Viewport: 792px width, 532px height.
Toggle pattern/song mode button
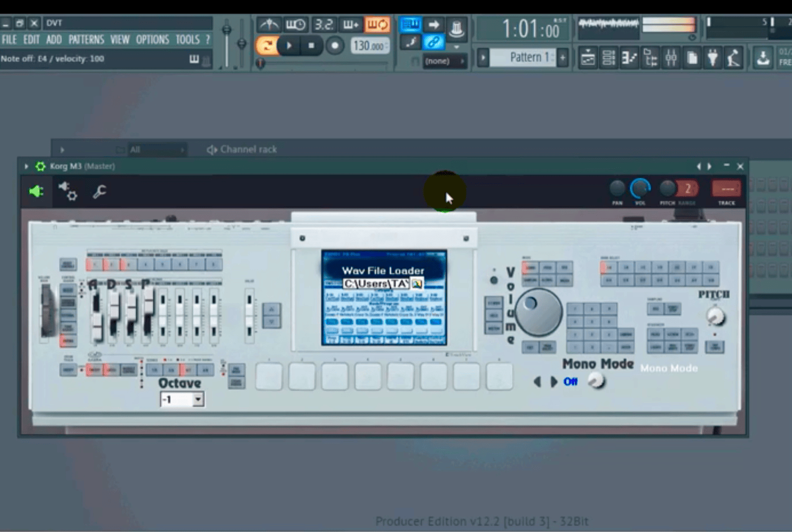[x=267, y=45]
